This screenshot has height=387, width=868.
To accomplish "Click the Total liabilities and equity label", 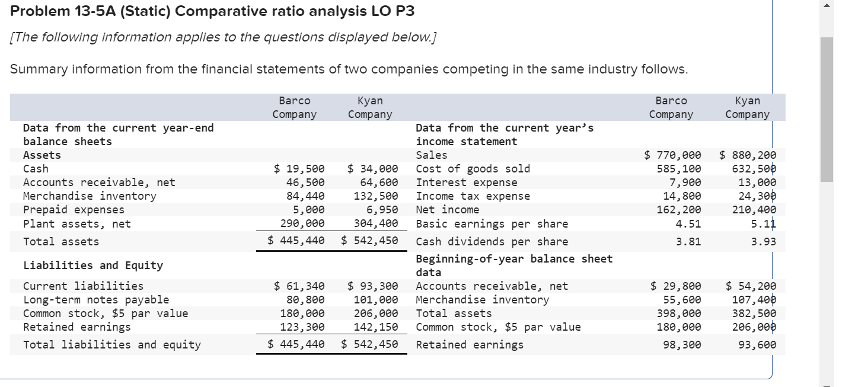I will pos(112,345).
